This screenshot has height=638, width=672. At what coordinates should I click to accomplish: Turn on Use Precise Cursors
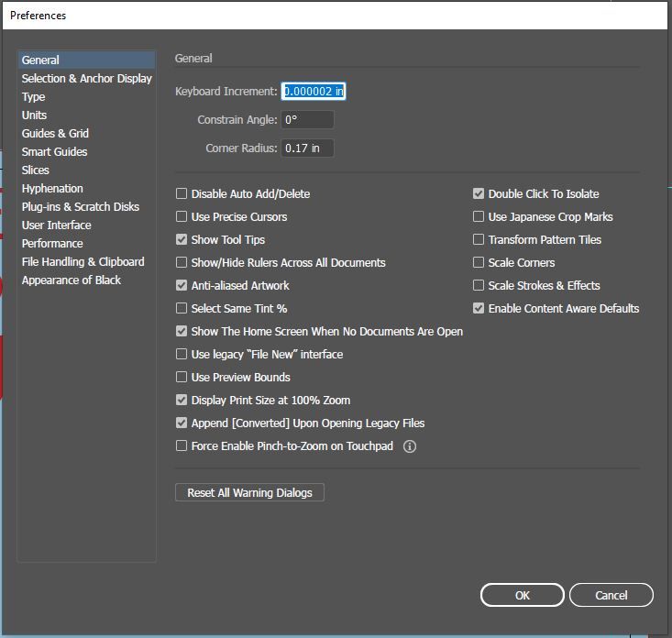point(182,217)
